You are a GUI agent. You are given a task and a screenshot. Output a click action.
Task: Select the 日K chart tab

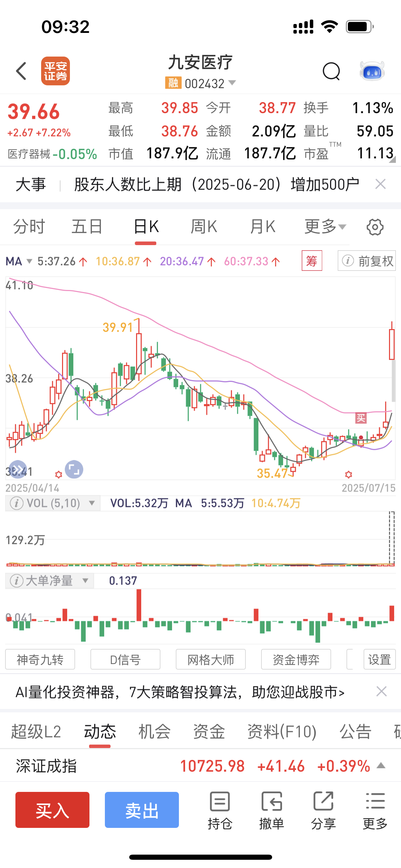pos(146,227)
